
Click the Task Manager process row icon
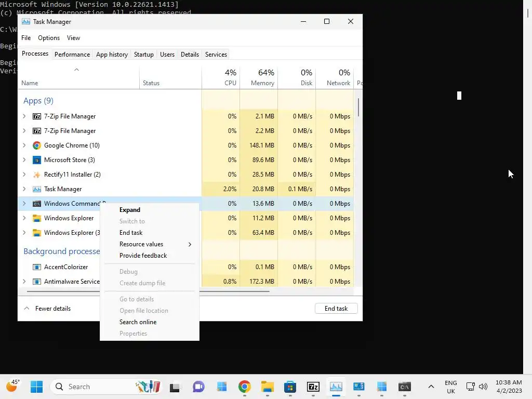tap(37, 189)
